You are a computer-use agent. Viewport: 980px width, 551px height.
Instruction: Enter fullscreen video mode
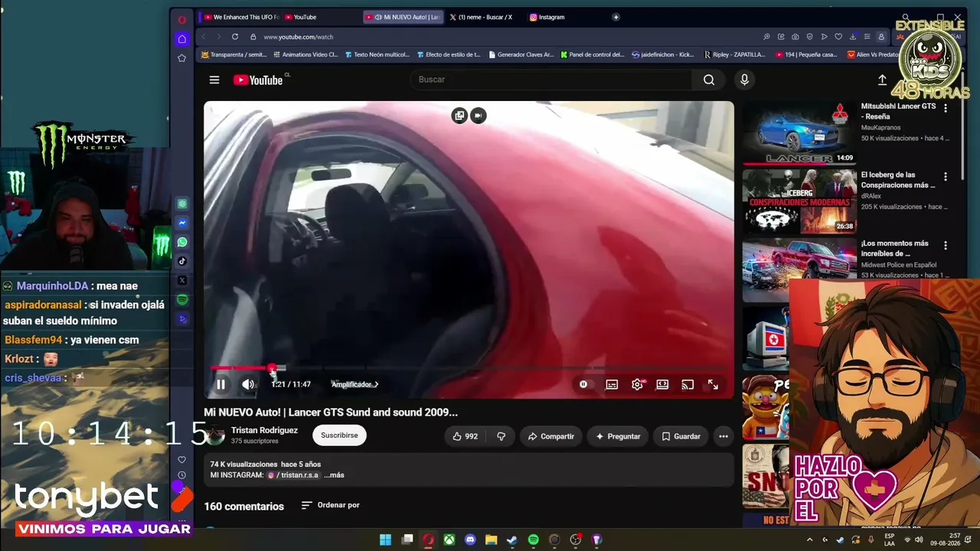pos(713,384)
